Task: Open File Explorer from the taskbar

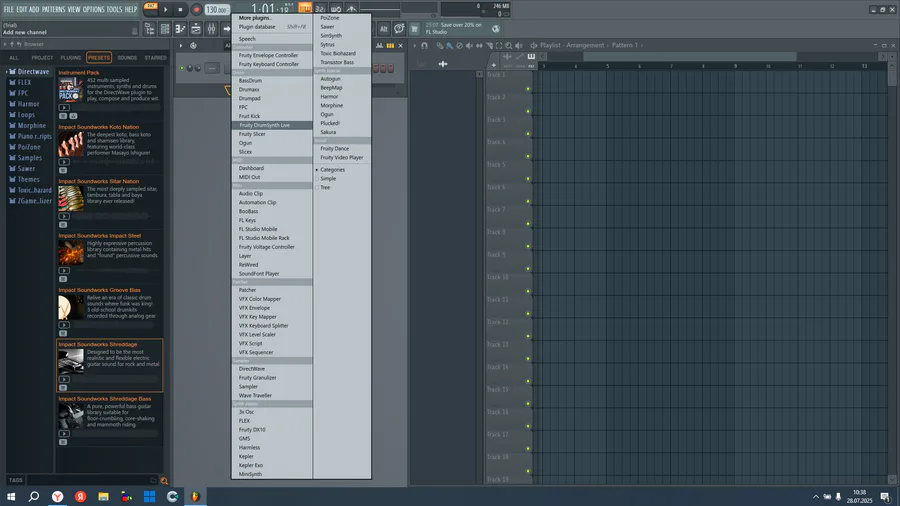Action: (103, 496)
